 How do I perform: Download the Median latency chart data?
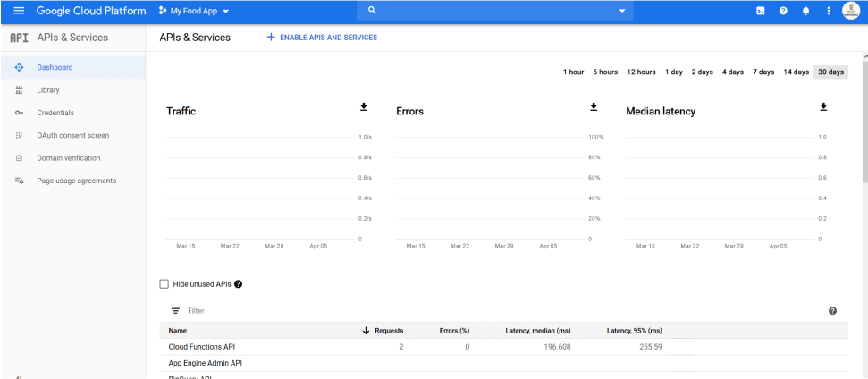pyautogui.click(x=823, y=107)
